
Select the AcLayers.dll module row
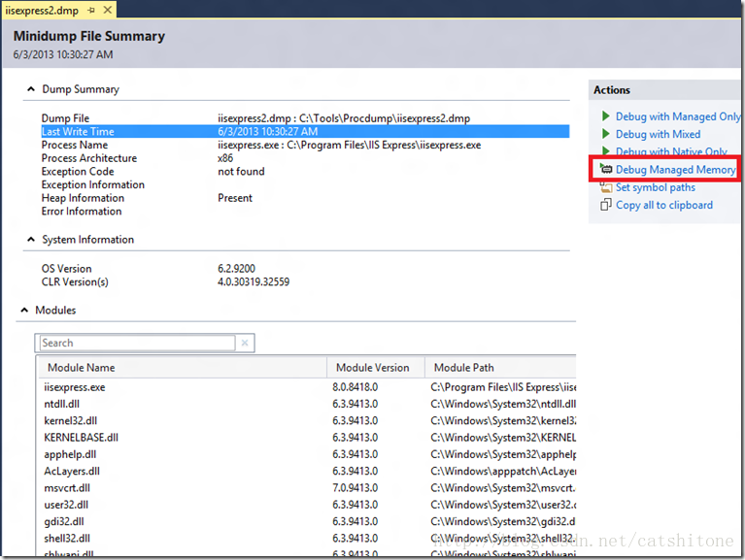point(307,472)
